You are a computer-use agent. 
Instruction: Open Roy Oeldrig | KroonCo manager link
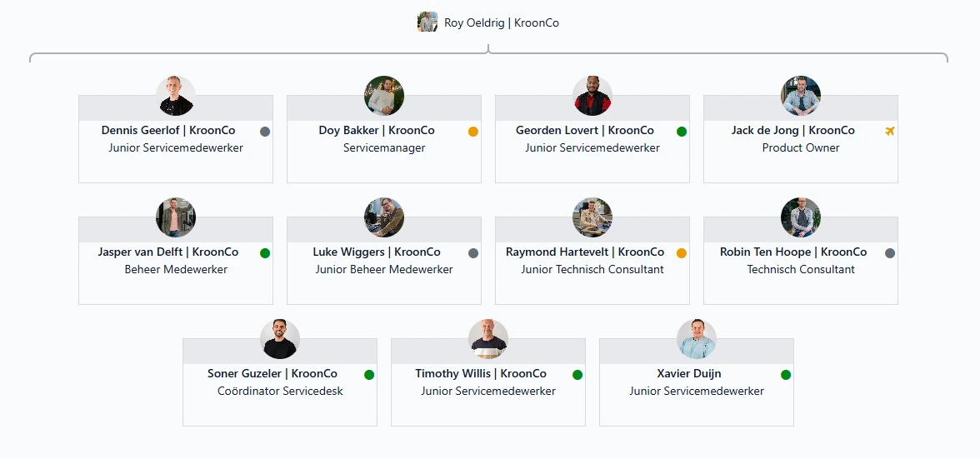(x=501, y=23)
